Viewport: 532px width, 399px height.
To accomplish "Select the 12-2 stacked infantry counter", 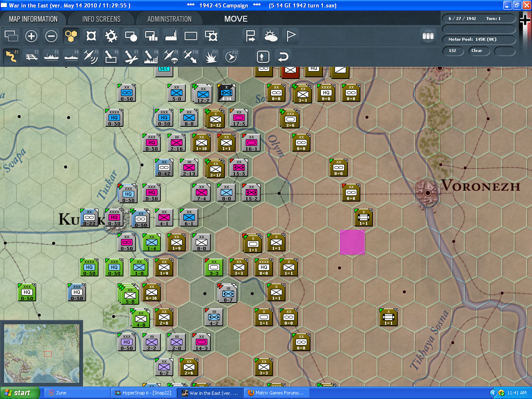I will pyautogui.click(x=203, y=94).
